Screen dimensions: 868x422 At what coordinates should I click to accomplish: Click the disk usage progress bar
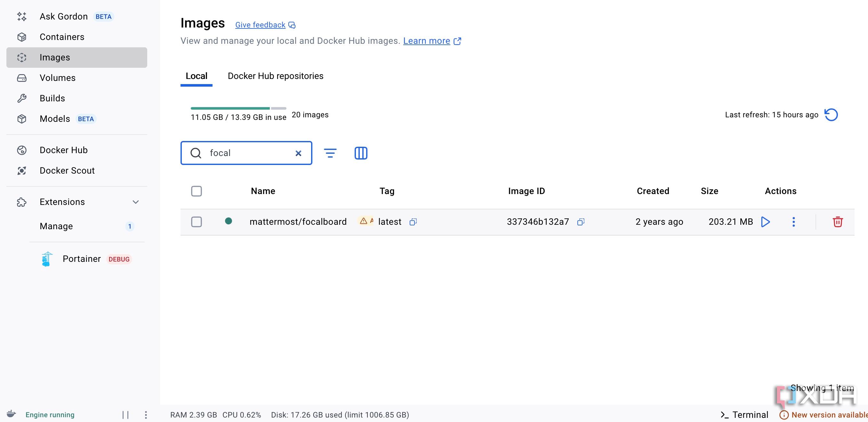(x=238, y=108)
